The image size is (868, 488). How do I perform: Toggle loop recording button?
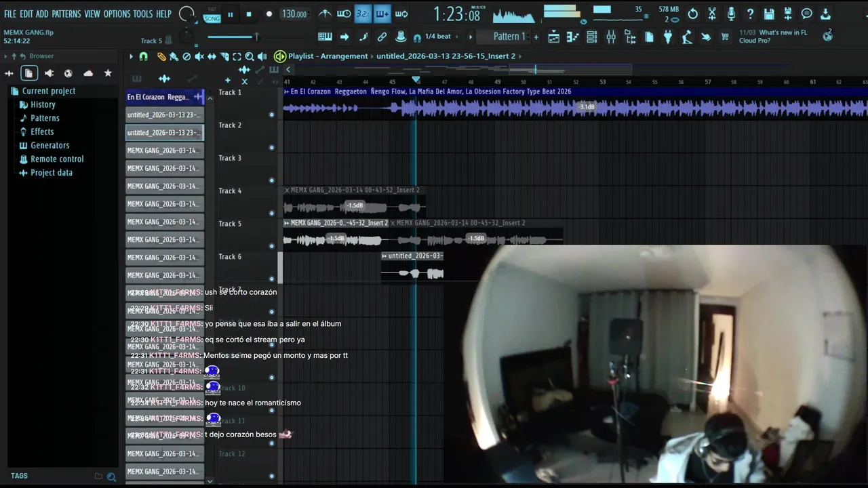click(401, 14)
